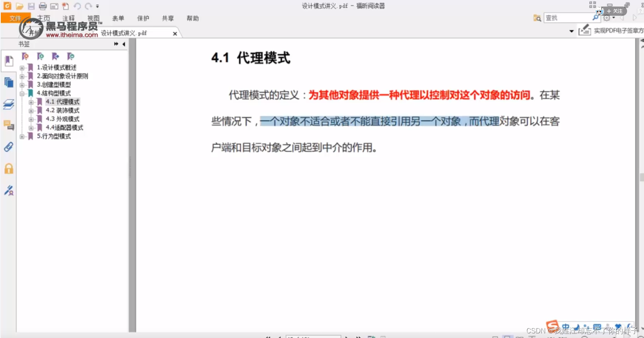Viewport: 644px width, 338px height.
Task: Collapse the 4.结构型模式 bookmark node
Action: 22,93
